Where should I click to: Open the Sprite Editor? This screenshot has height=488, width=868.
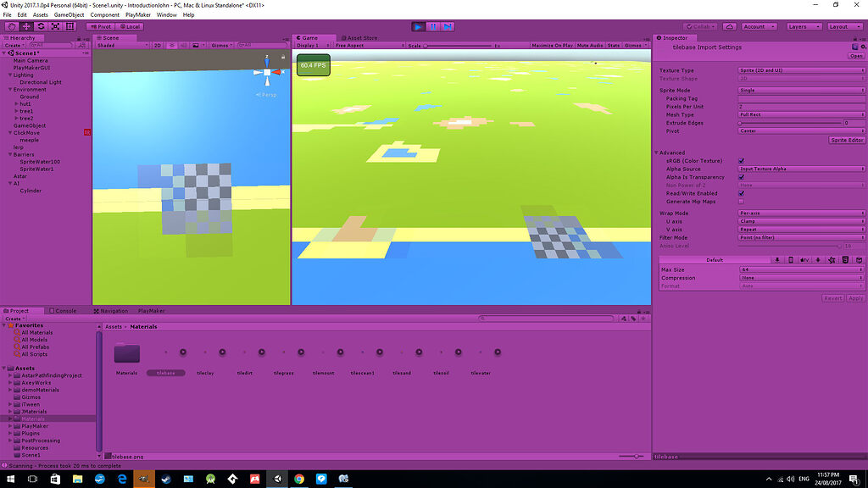click(848, 140)
